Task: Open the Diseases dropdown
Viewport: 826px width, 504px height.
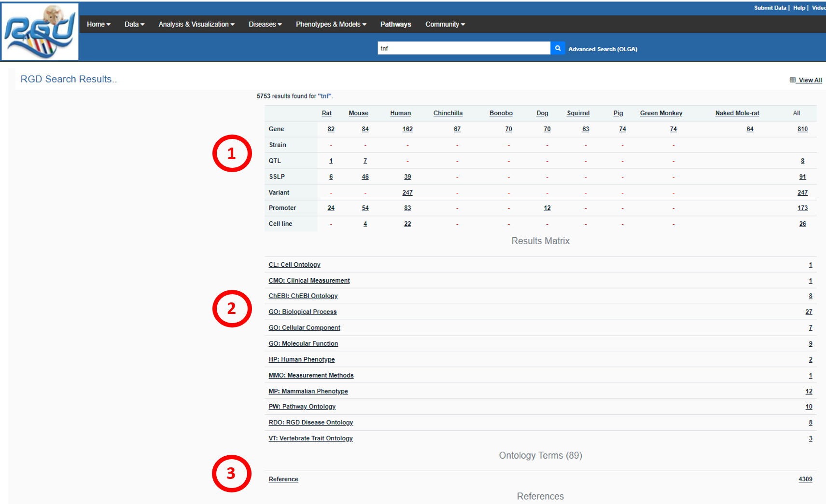Action: pos(265,24)
